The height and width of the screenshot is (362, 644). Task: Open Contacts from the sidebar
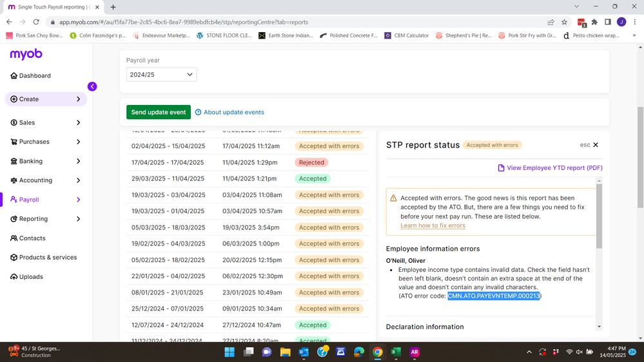point(32,238)
